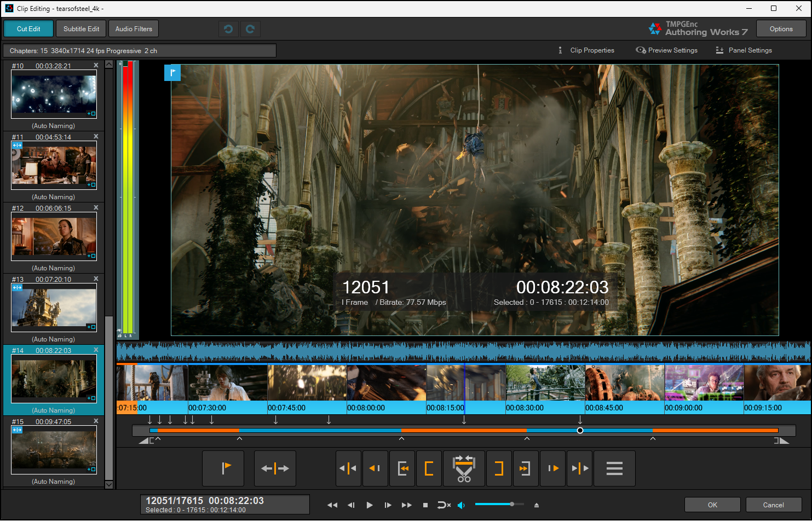This screenshot has width=812, height=521.
Task: Delete chapter #15 with its X button
Action: pyautogui.click(x=96, y=421)
